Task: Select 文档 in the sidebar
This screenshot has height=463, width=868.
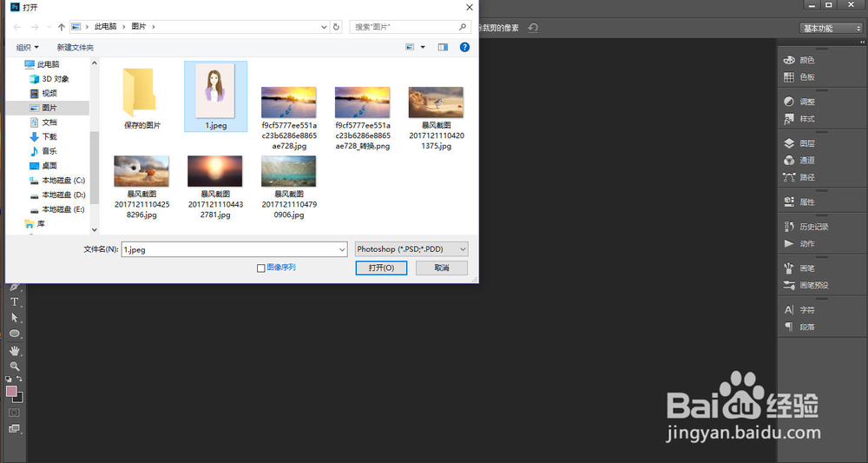Action: pos(43,122)
